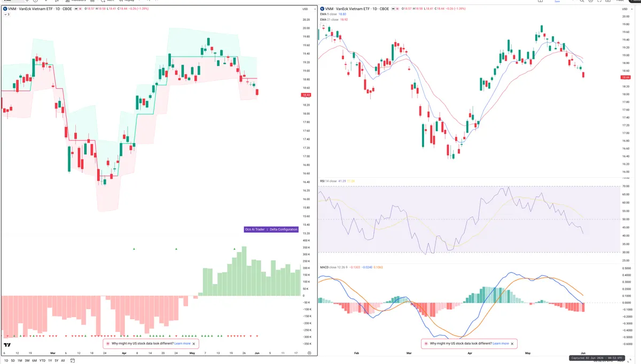This screenshot has height=364, width=641.
Task: Select the EMA 9 close indicator legend
Action: coord(329,14)
